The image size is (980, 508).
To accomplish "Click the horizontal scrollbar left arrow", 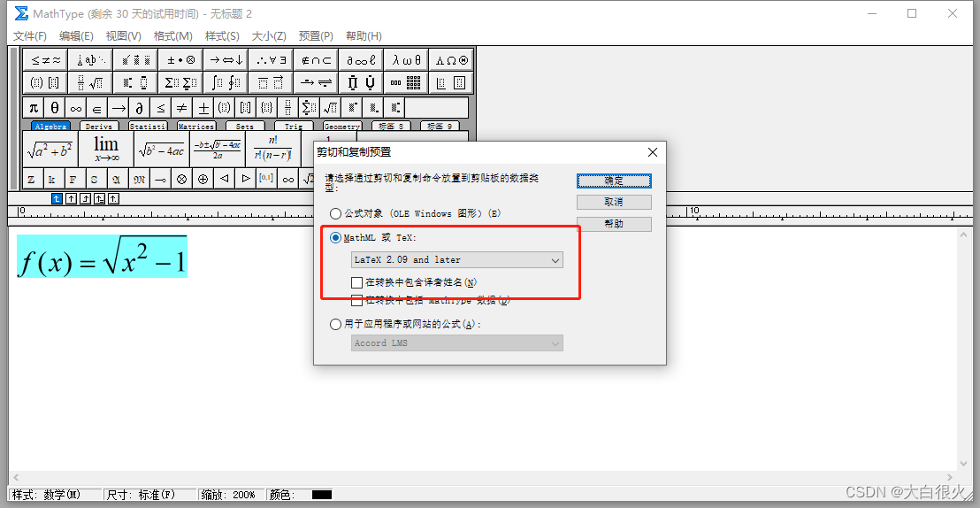I will pos(15,478).
